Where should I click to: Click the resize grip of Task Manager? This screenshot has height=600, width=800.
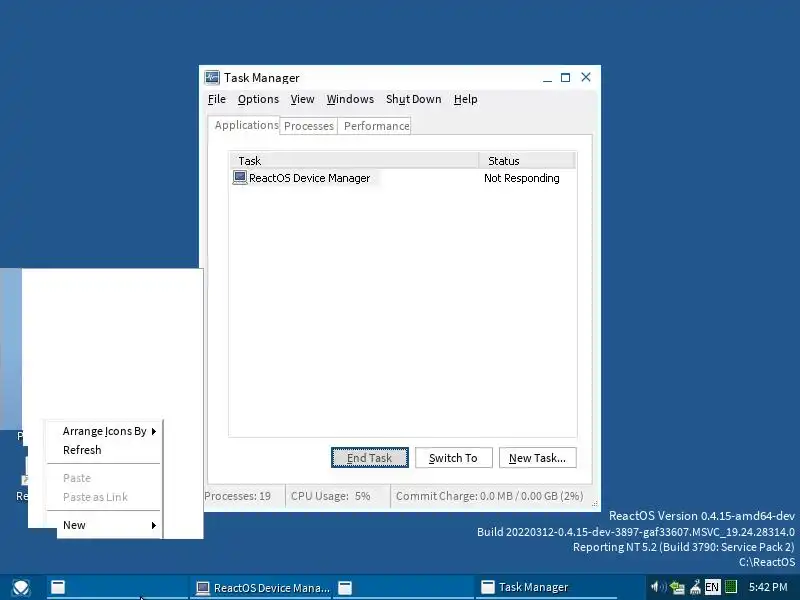pyautogui.click(x=594, y=504)
